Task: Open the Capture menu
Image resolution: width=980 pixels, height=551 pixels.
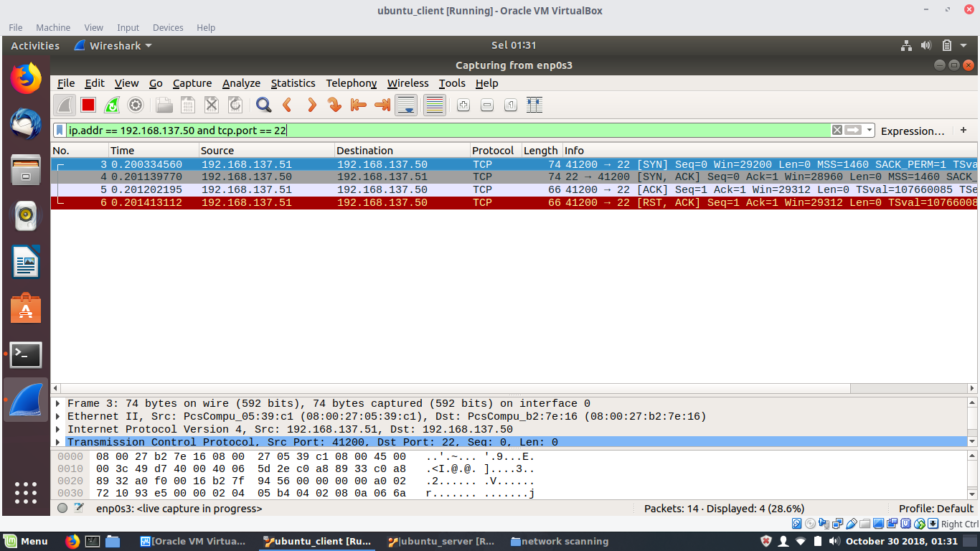Action: click(192, 83)
